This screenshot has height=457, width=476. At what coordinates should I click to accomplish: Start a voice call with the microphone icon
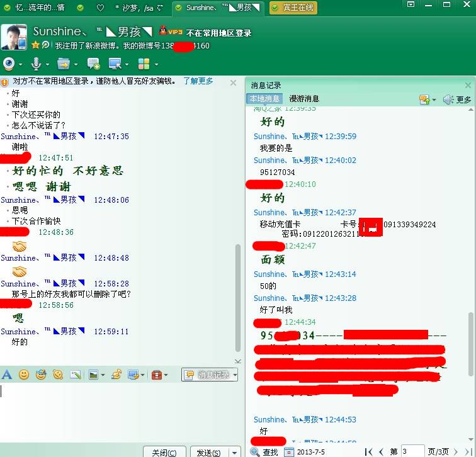[37, 64]
